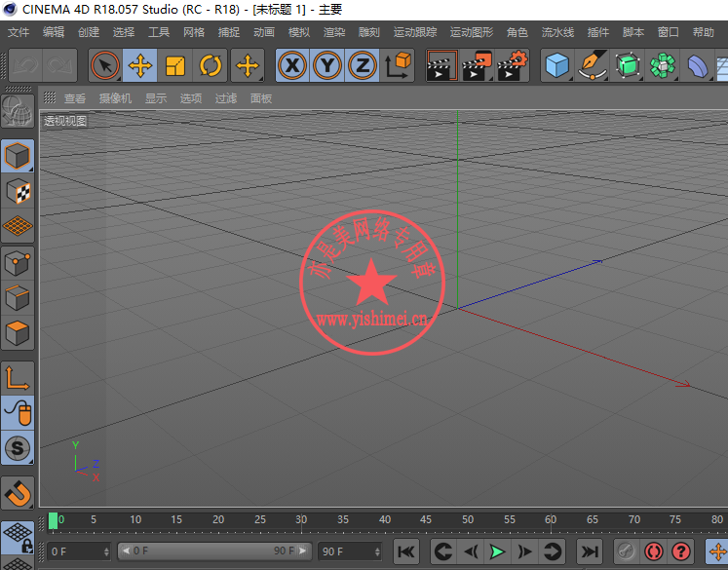728x570 pixels.
Task: Switch to Polygons mode
Action: pos(18,333)
